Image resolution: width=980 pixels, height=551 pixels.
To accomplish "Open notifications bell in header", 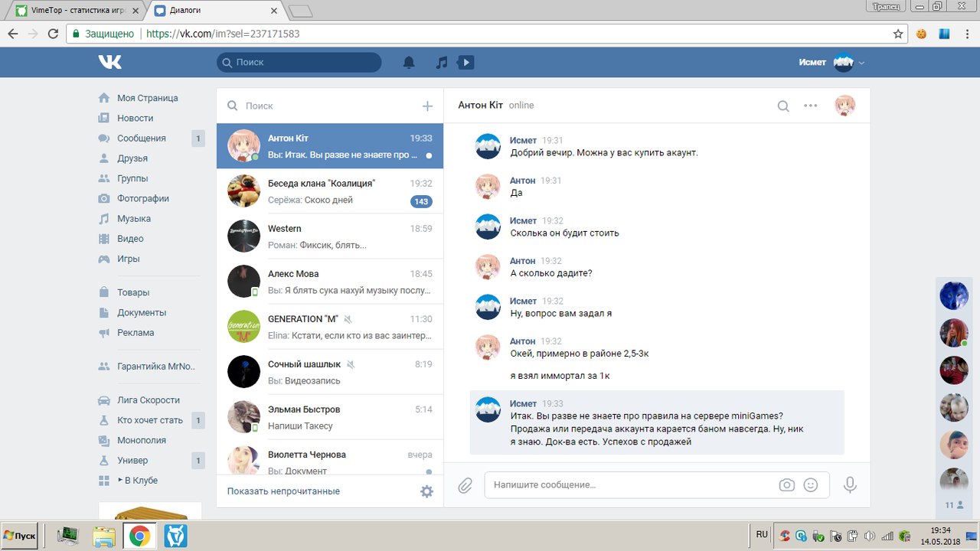I will click(410, 63).
